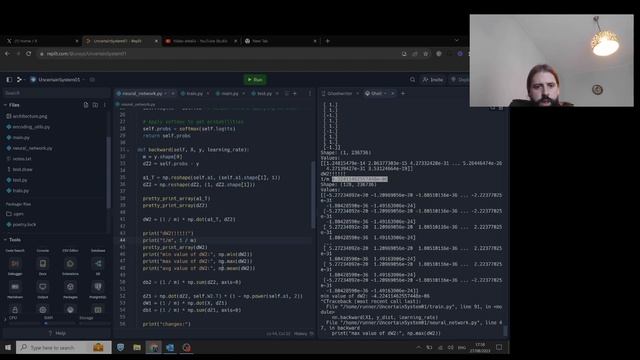Switch to the New Tab browser tab
This screenshot has height=360, width=640.
pos(280,41)
